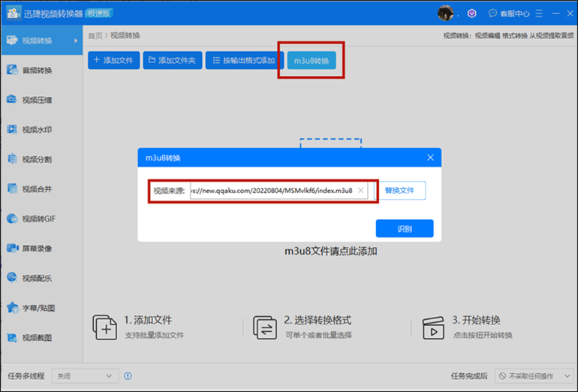This screenshot has width=578, height=392.
Task: Click the step 1 添加文件 icon
Action: tap(104, 327)
